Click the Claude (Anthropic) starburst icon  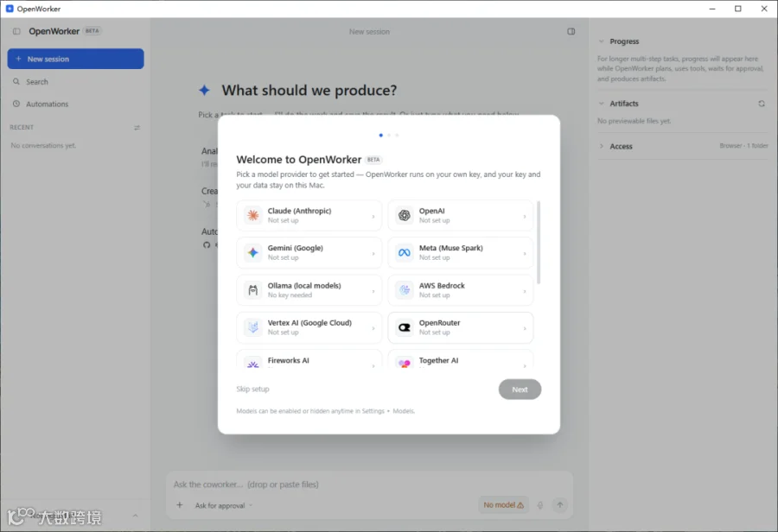253,215
